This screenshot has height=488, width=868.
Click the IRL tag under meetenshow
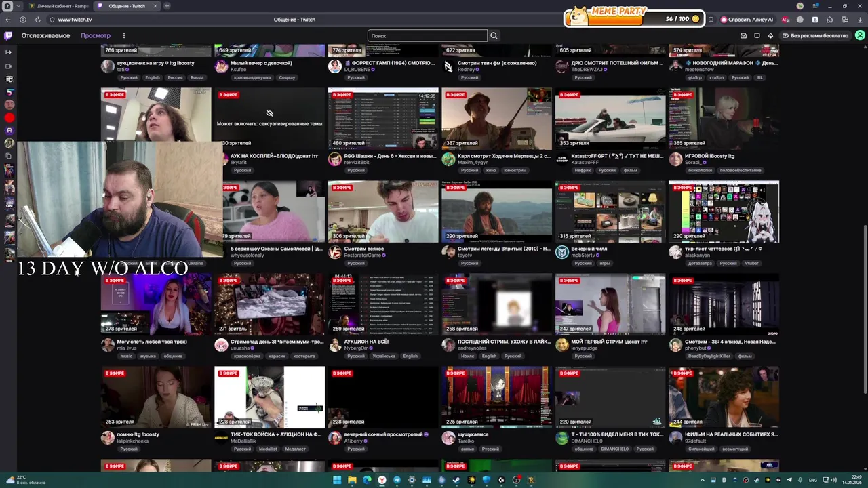point(759,77)
